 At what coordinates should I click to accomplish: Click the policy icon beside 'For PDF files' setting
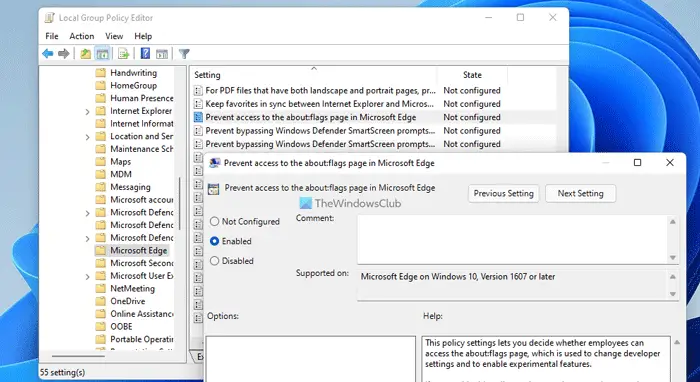click(198, 91)
